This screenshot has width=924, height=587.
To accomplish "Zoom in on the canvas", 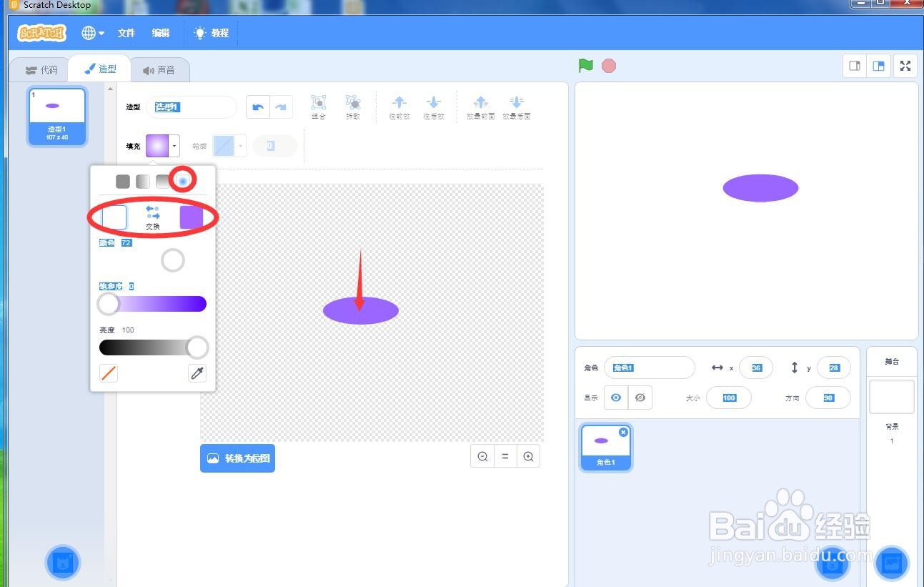I will coord(529,456).
